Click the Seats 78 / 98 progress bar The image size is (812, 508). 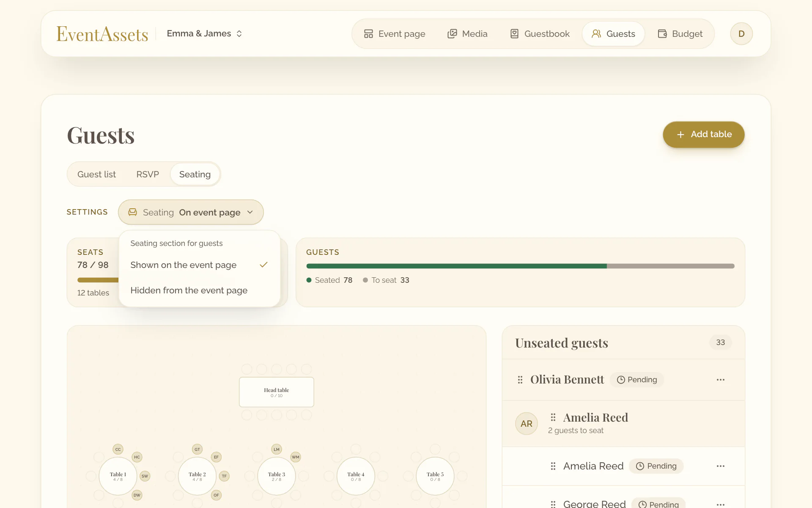point(98,280)
